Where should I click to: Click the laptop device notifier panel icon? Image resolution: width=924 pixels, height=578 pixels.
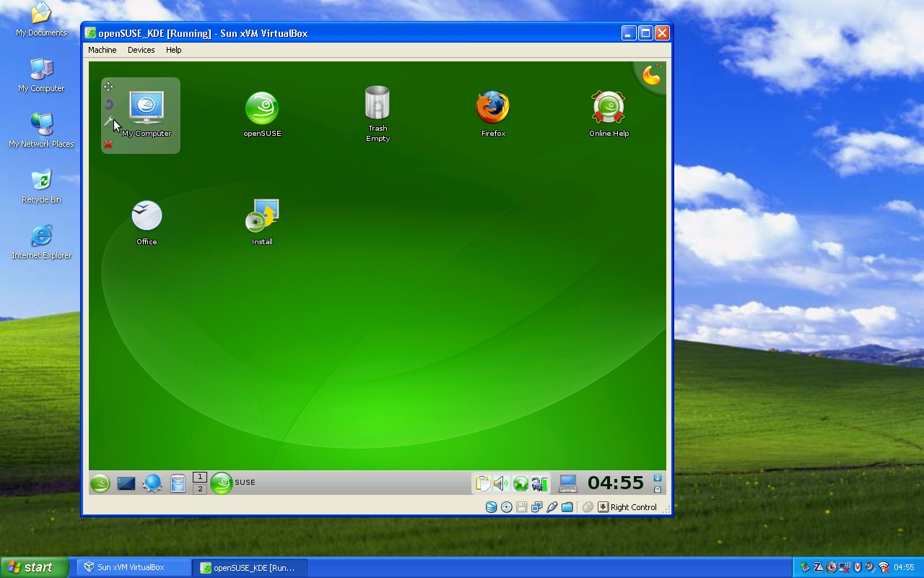568,483
